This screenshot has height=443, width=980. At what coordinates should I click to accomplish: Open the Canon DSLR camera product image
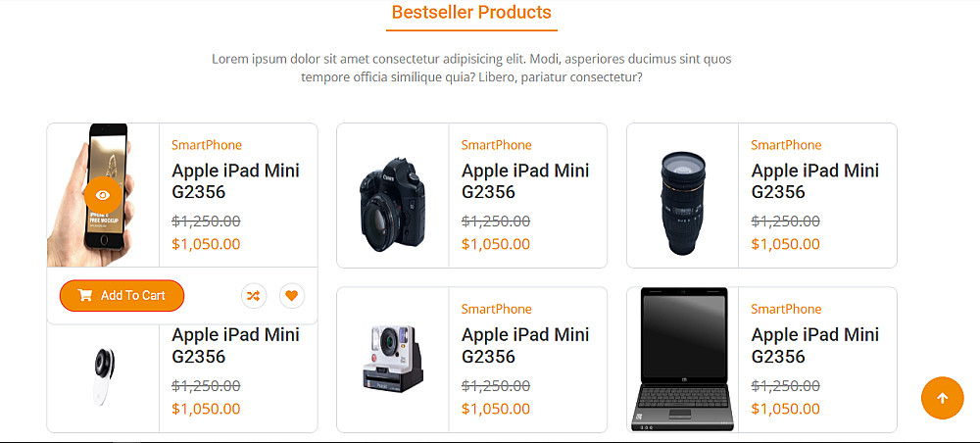tap(393, 205)
